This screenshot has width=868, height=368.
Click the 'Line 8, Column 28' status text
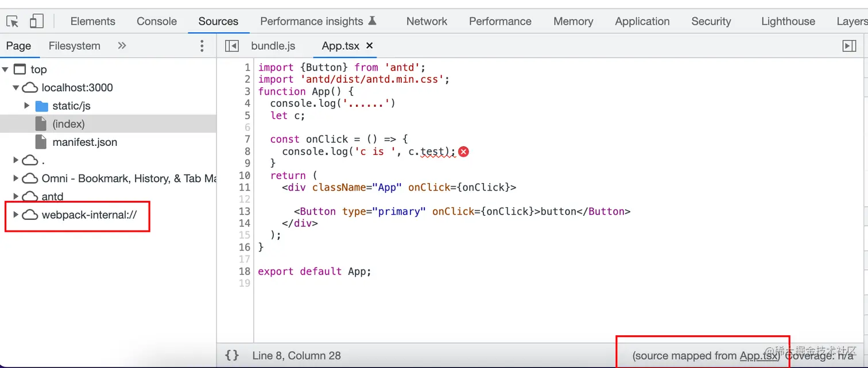click(x=296, y=356)
